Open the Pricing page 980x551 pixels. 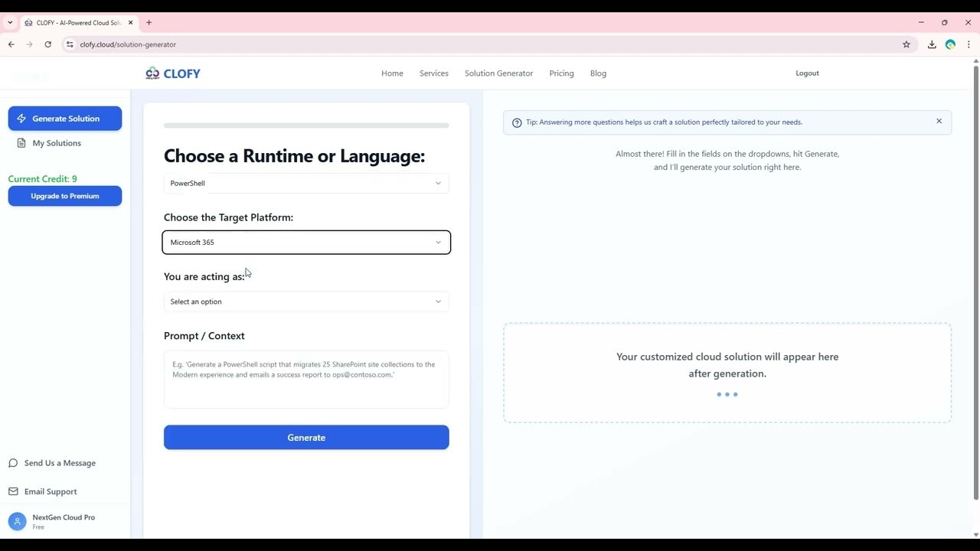point(561,73)
